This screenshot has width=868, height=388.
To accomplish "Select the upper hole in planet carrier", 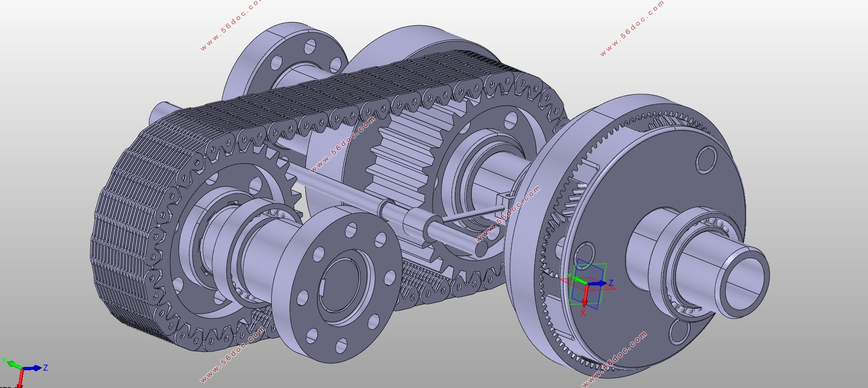I will point(706,159).
